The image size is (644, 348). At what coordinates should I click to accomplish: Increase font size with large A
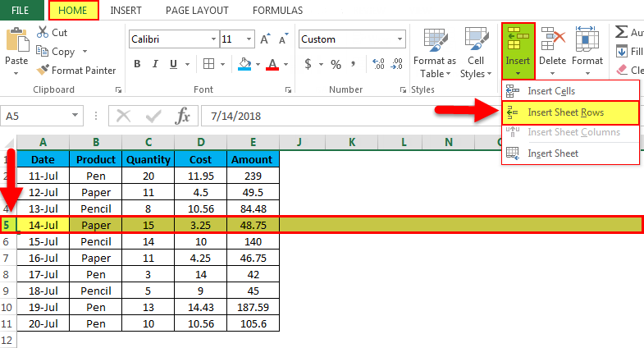265,39
